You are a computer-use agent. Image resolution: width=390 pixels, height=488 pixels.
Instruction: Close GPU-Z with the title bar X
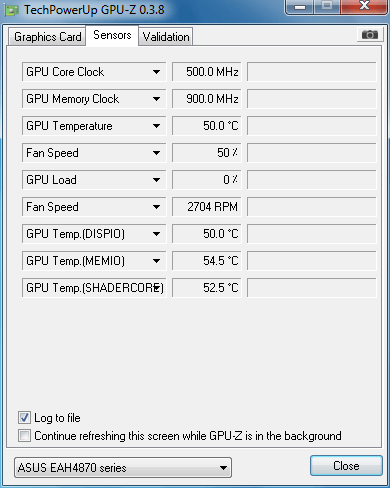(x=364, y=7)
